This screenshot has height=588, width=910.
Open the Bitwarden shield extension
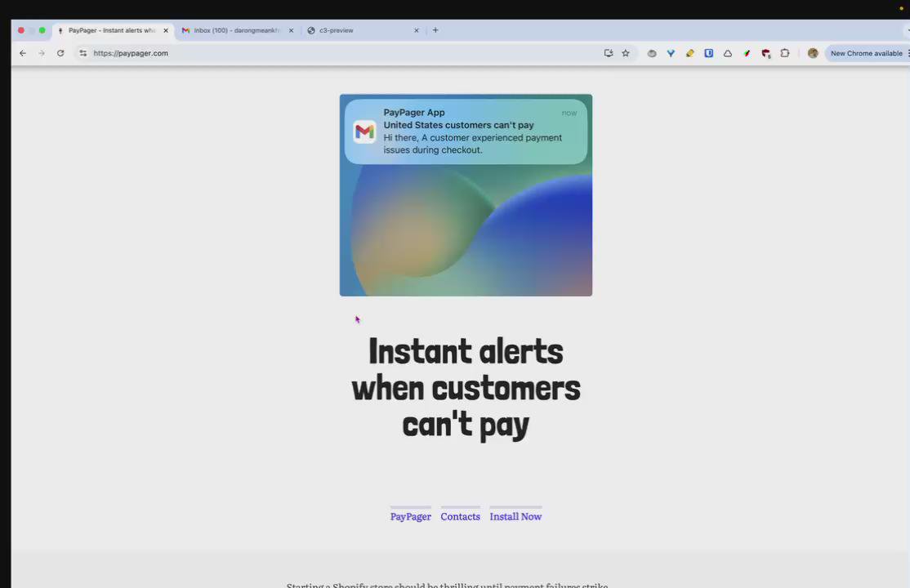pyautogui.click(x=708, y=53)
